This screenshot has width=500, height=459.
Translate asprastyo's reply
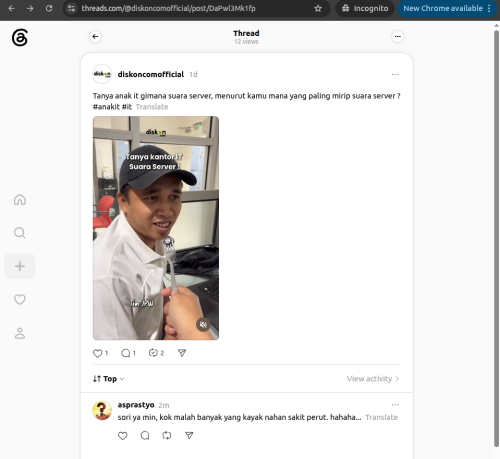381,417
